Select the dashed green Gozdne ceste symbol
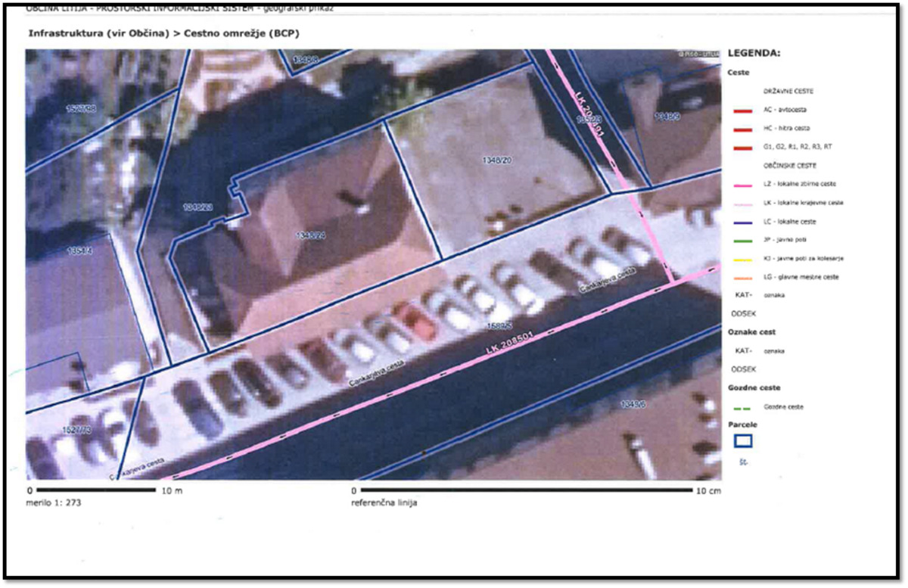Image resolution: width=908 pixels, height=588 pixels. point(742,407)
